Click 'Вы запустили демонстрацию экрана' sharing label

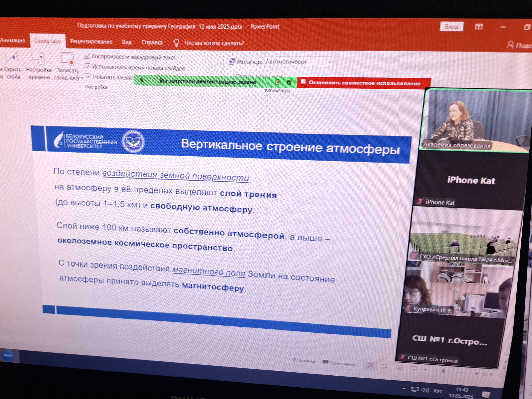207,81
